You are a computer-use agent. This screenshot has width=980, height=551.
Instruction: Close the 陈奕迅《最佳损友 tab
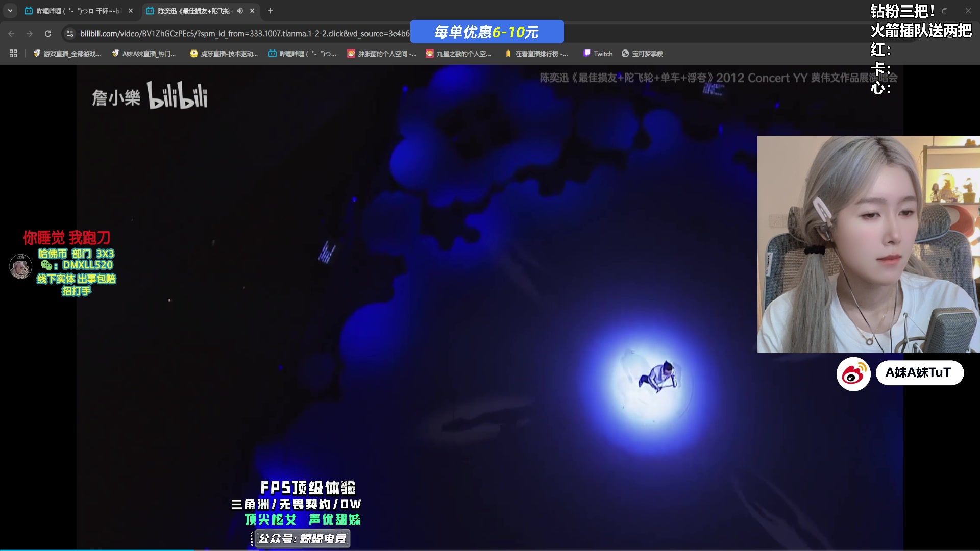point(252,11)
